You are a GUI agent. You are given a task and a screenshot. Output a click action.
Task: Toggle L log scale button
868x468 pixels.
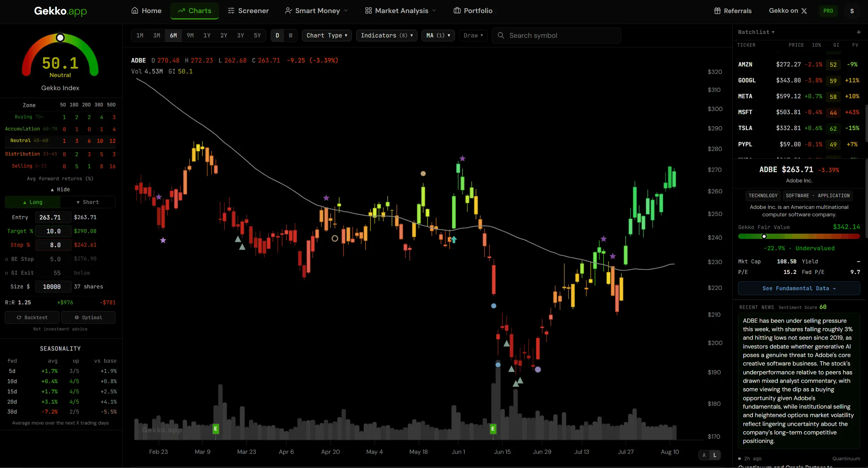(x=715, y=455)
